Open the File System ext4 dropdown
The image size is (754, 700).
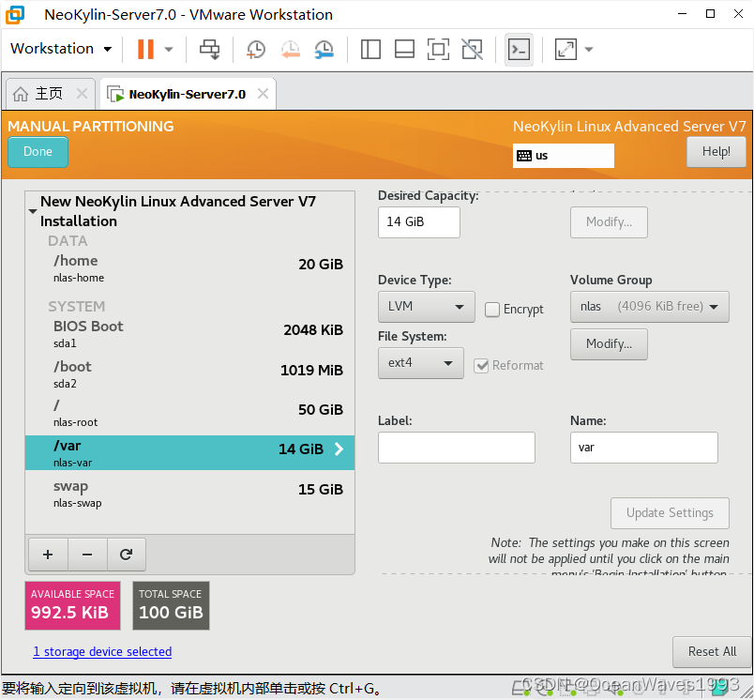click(421, 363)
